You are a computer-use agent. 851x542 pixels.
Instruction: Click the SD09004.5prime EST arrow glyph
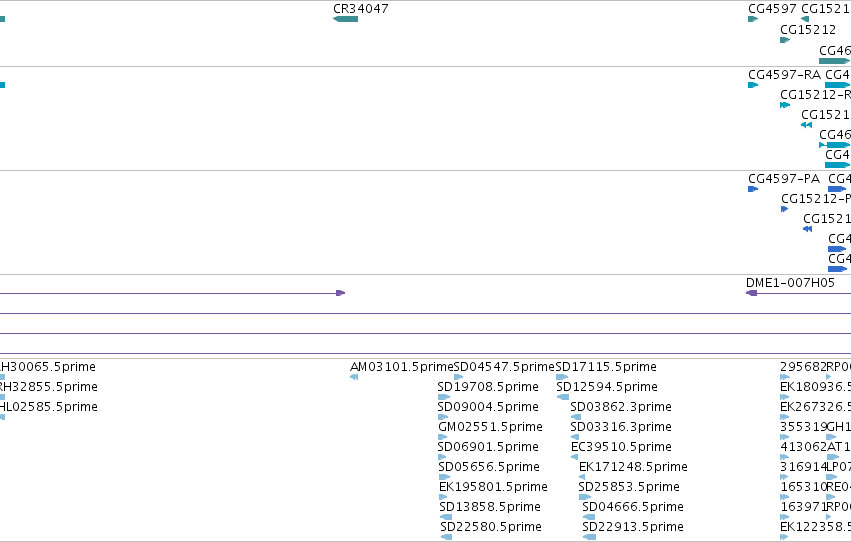pos(443,417)
